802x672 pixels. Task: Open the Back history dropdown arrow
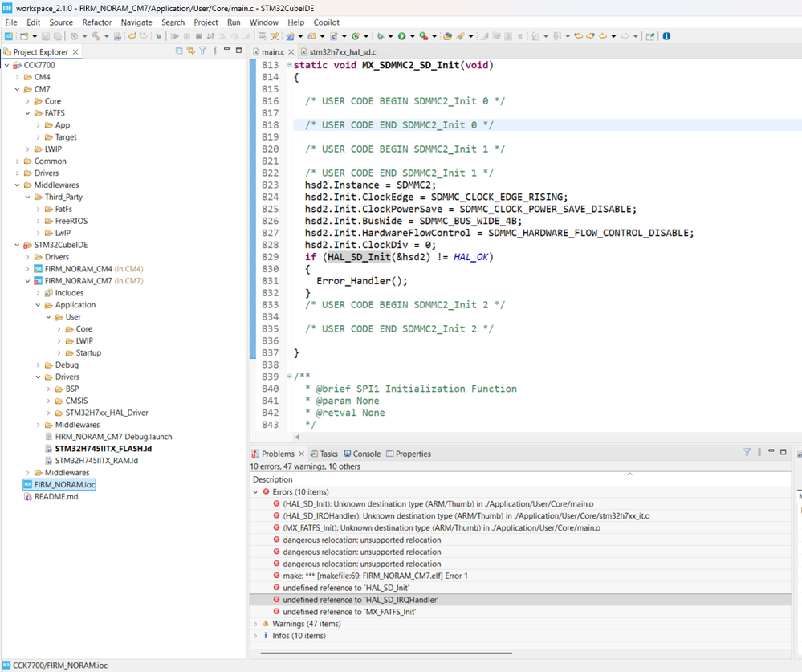[x=613, y=36]
